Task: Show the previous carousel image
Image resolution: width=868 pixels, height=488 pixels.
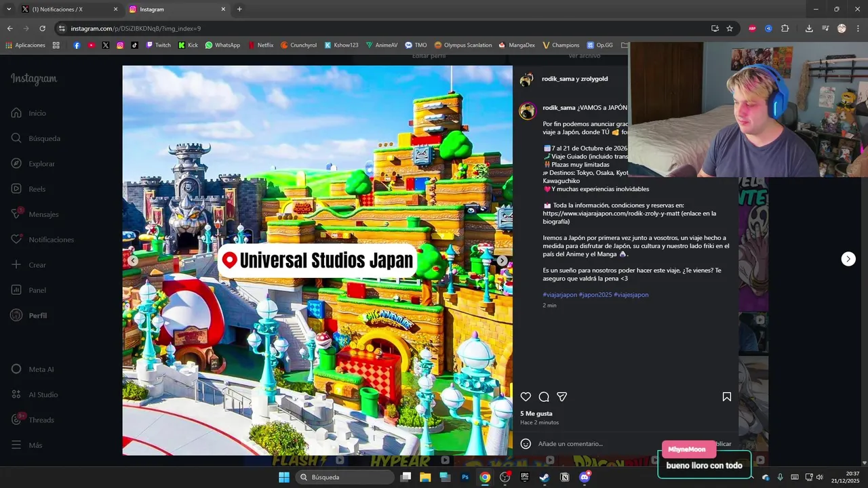Action: tap(133, 260)
